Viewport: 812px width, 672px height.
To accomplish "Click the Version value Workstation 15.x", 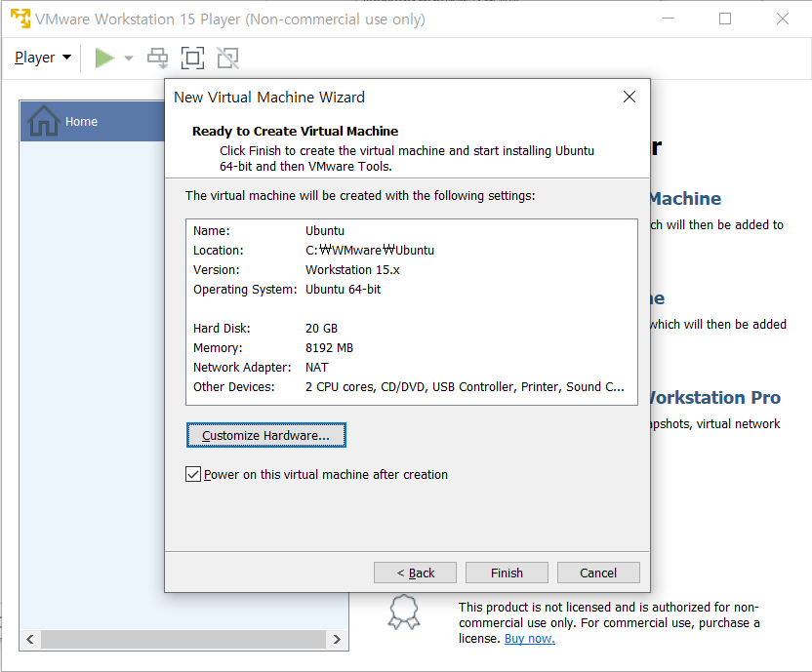I will [352, 270].
